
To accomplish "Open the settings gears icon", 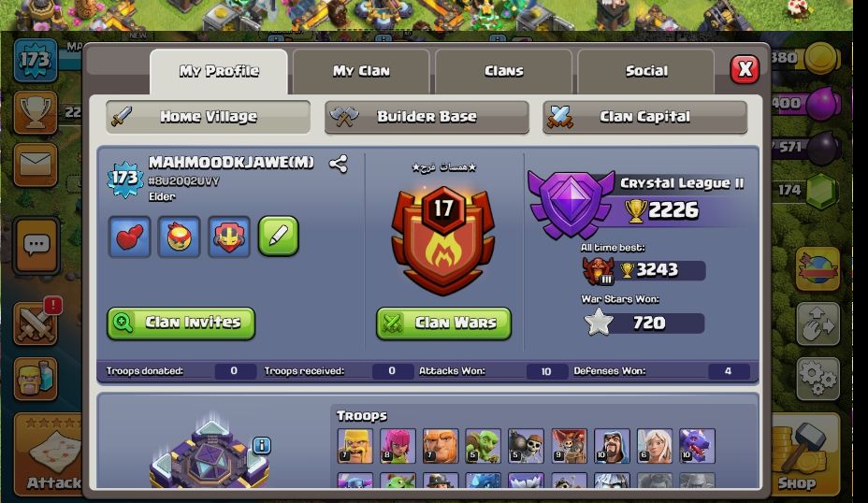I will pos(818,379).
